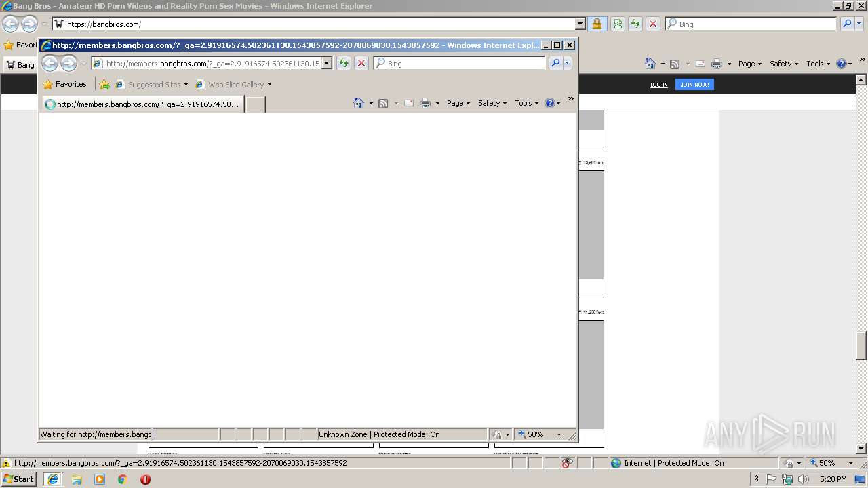Screen dimensions: 868x488
Task: Open Tools menu in popup command bar
Action: click(526, 103)
